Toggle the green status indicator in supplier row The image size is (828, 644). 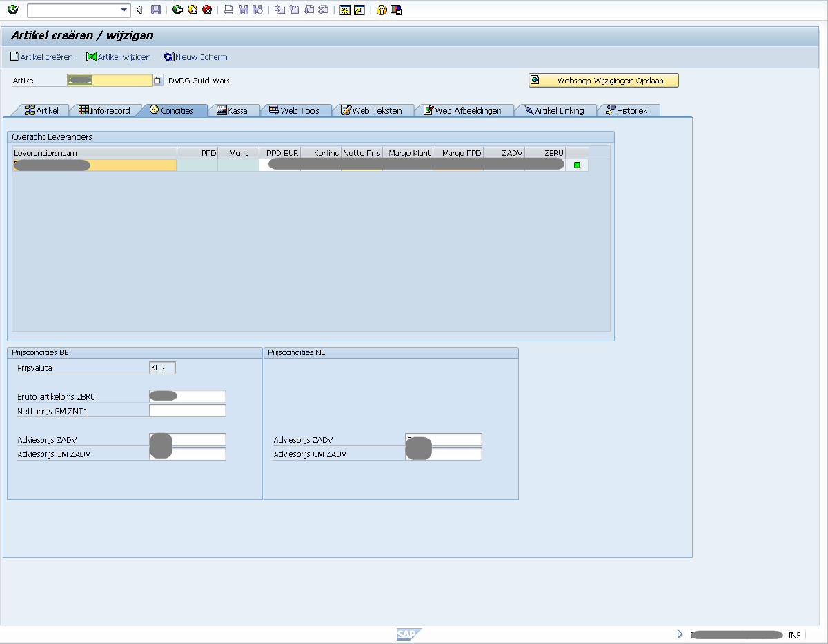pyautogui.click(x=577, y=165)
